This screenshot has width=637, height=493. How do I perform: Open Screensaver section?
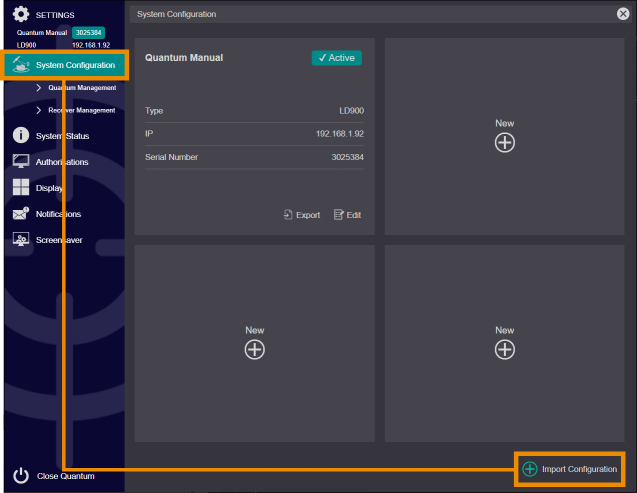(x=59, y=240)
